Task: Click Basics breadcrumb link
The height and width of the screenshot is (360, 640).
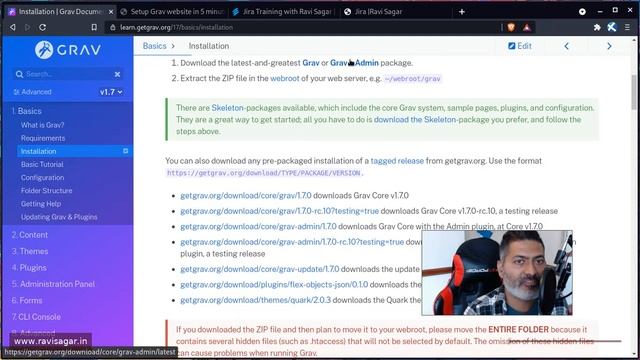Action: [154, 46]
